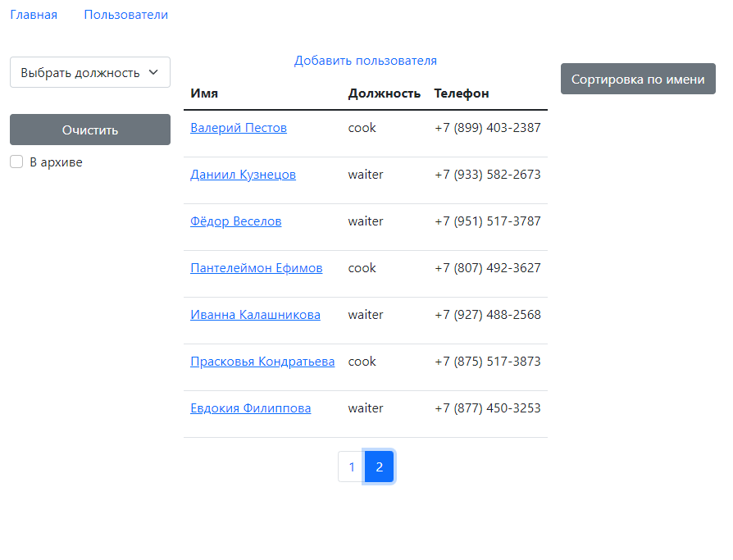
Task: Click the Имя column header
Action: [x=204, y=93]
